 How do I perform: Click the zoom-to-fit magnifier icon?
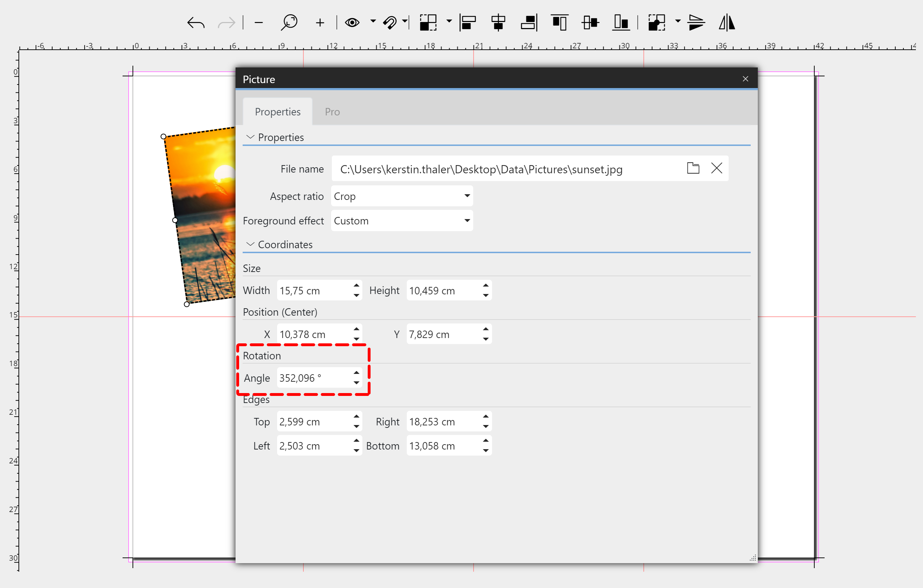point(289,23)
